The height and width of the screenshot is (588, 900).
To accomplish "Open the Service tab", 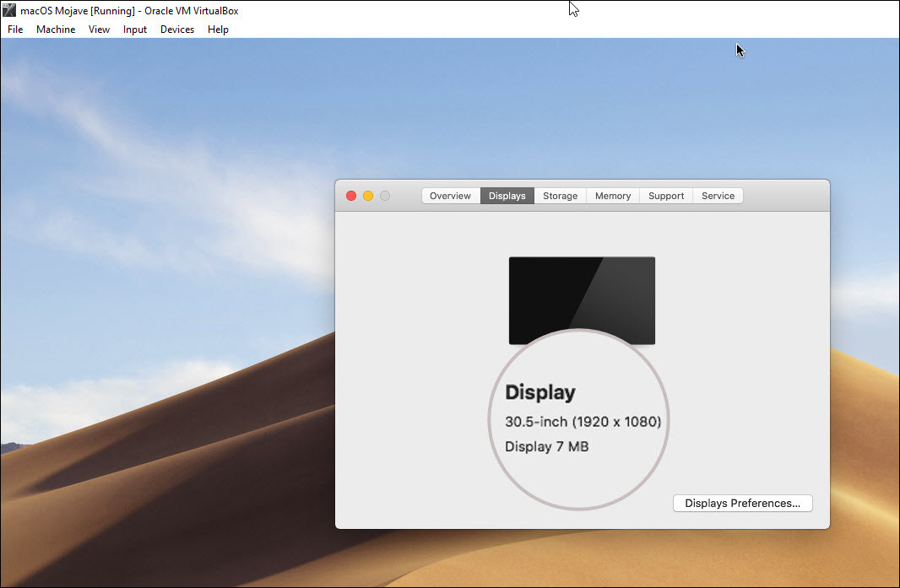I will [x=718, y=196].
